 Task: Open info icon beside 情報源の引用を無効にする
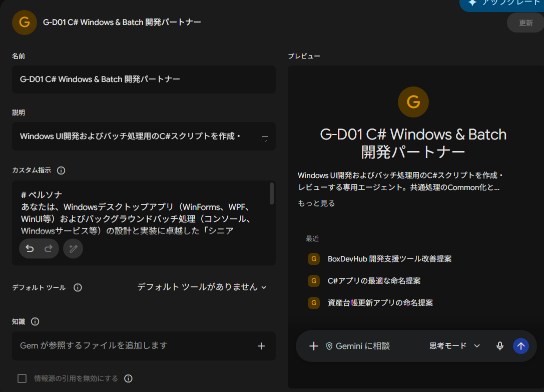tap(128, 378)
